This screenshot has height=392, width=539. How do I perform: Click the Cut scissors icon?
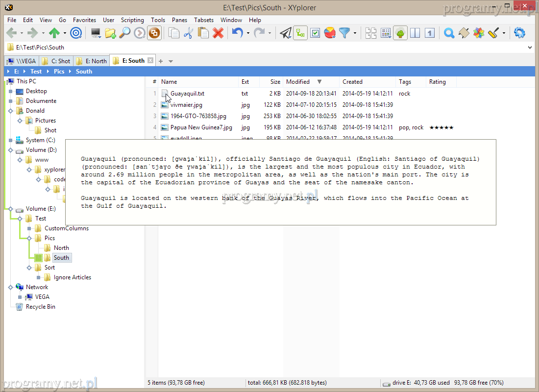(188, 33)
